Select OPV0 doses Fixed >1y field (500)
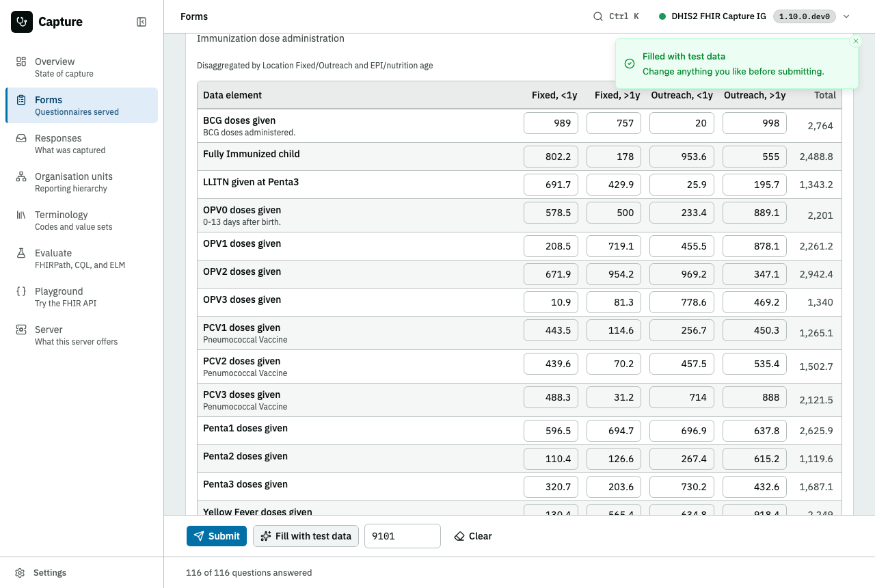The image size is (875, 588). [614, 213]
